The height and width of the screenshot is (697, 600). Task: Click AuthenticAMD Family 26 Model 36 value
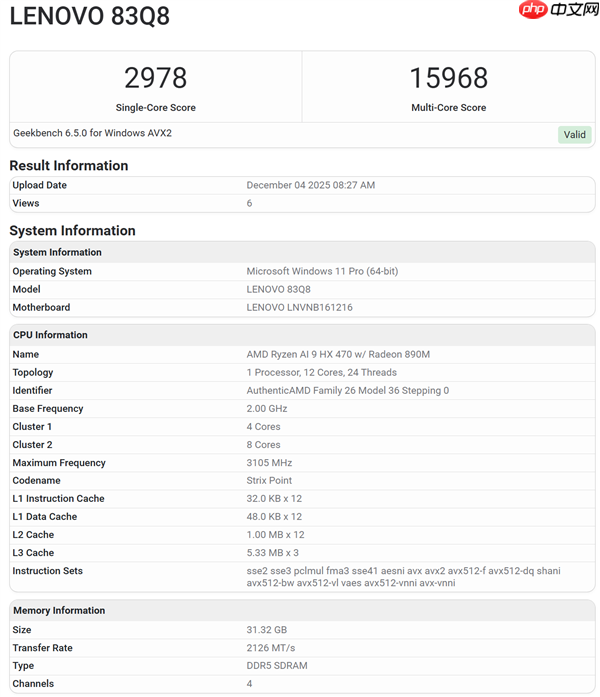[x=348, y=390]
